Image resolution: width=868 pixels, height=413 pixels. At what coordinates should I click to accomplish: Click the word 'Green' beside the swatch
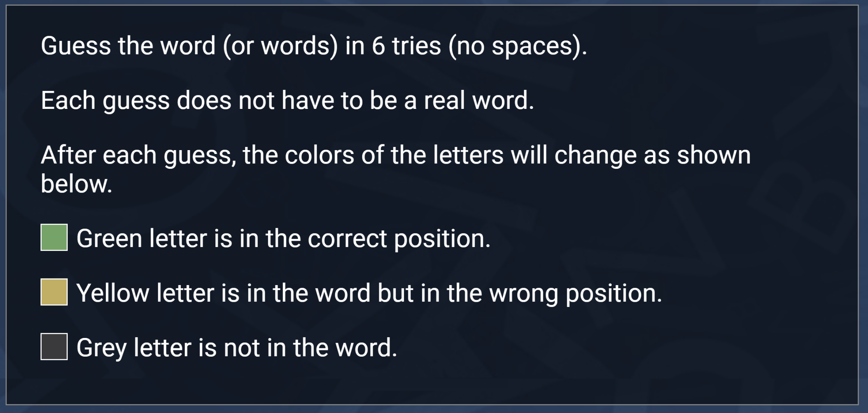tap(109, 238)
